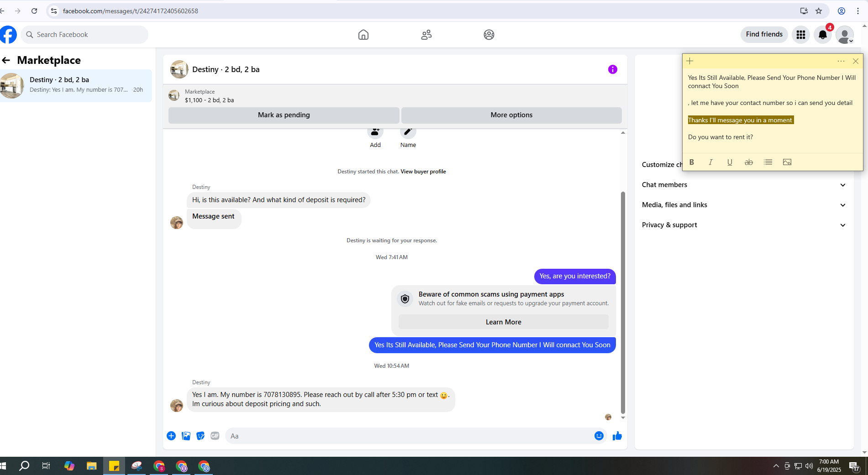Click More options button
Image resolution: width=868 pixels, height=475 pixels.
pyautogui.click(x=511, y=115)
